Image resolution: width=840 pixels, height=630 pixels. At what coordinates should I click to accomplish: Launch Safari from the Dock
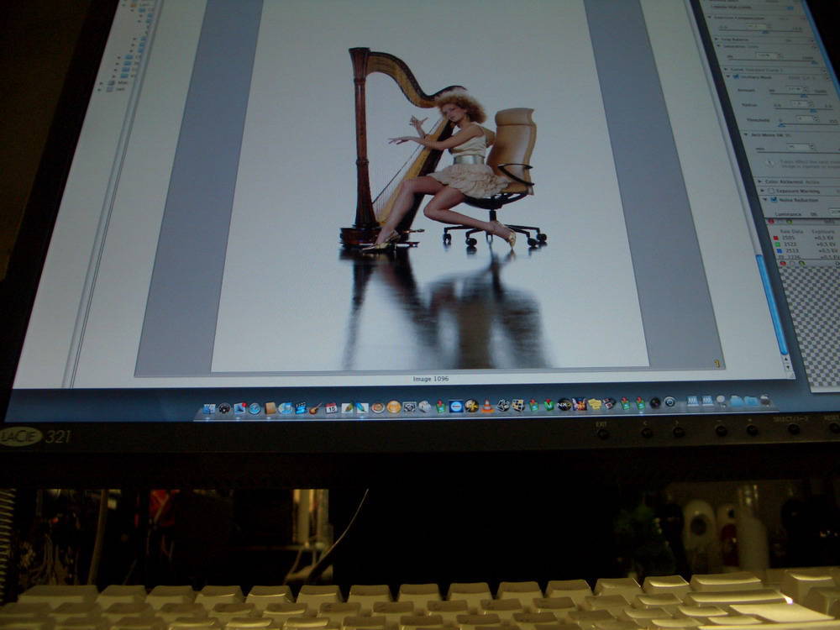254,408
